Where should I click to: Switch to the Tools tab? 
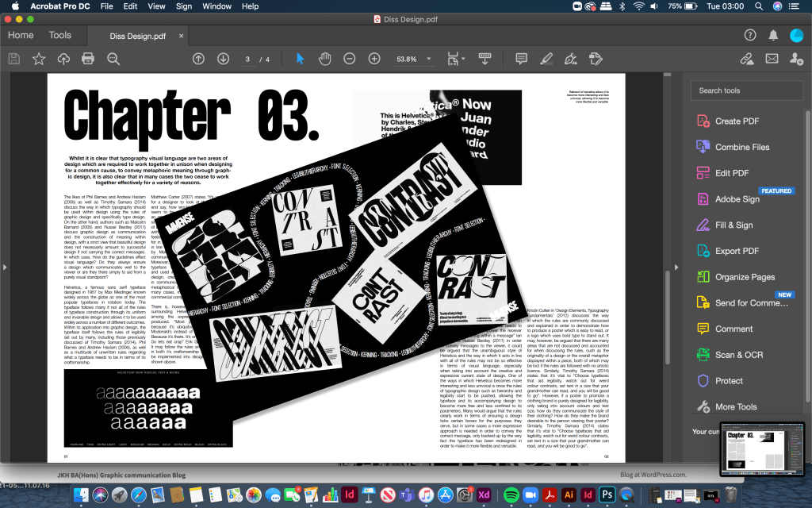tap(60, 35)
